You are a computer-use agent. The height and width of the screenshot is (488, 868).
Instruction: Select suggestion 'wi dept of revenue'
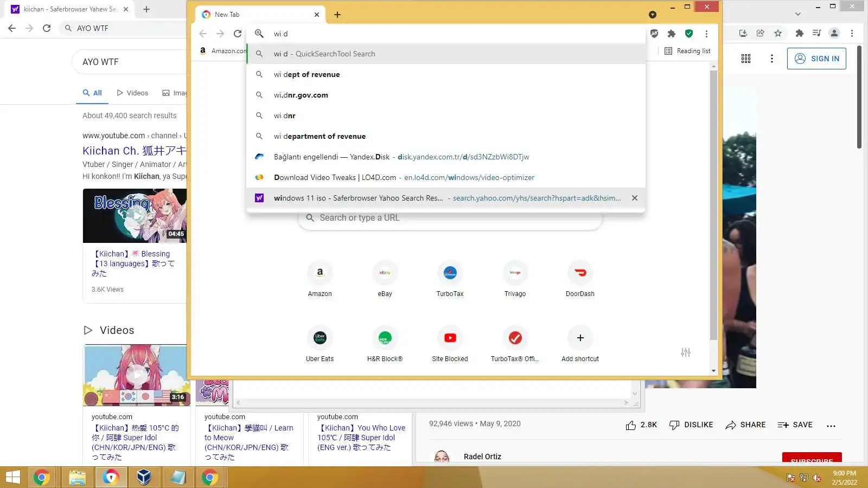(446, 74)
